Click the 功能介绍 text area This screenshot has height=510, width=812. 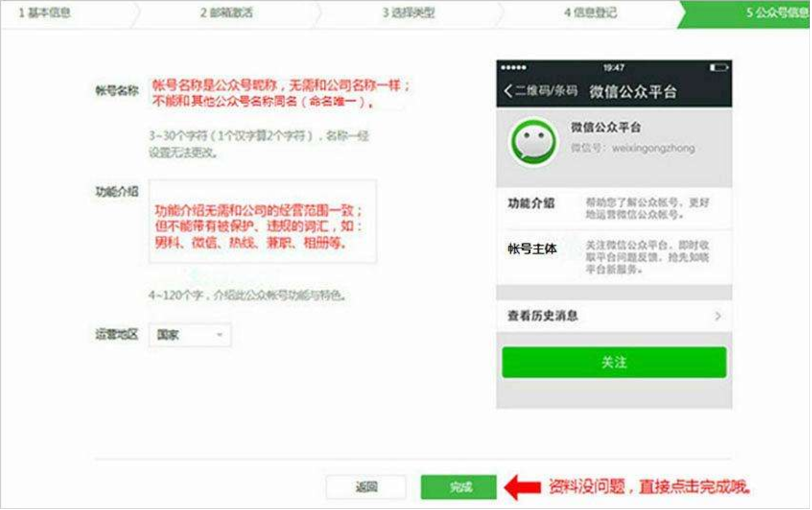pos(263,222)
